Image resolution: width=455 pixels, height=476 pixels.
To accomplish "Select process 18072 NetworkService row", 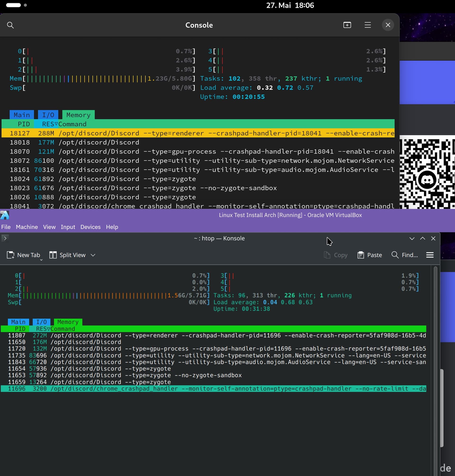I will [198, 161].
